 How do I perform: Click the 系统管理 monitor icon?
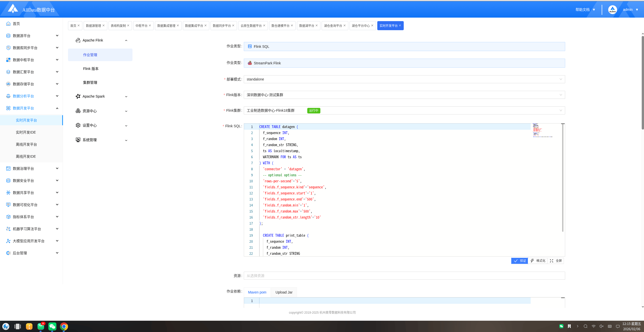pos(78,140)
